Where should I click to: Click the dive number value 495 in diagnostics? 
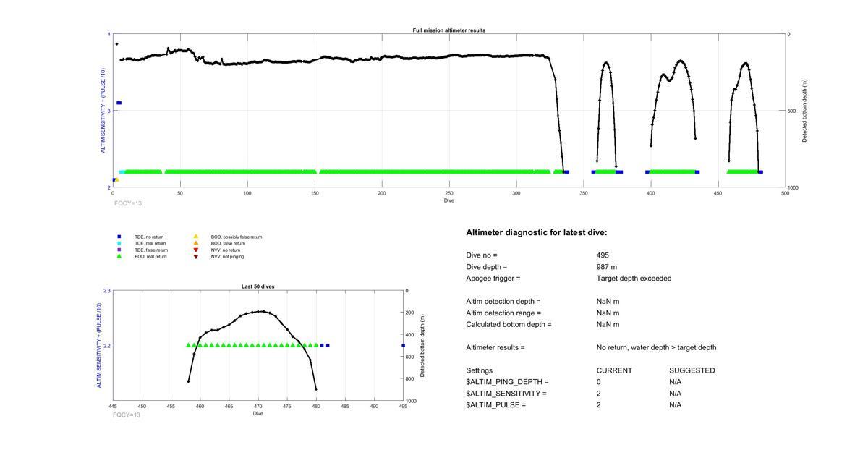pyautogui.click(x=603, y=255)
